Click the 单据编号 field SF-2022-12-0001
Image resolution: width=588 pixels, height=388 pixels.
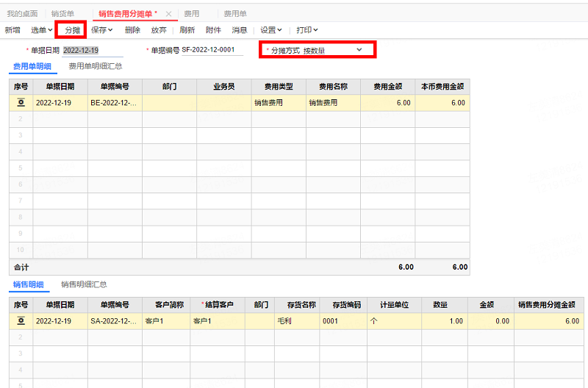(x=212, y=50)
